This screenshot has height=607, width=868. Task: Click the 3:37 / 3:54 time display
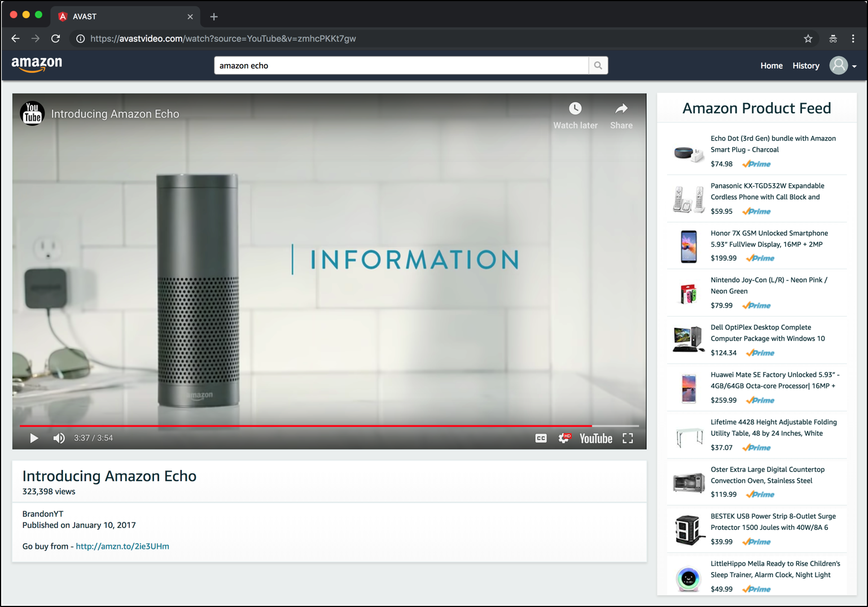click(x=93, y=438)
